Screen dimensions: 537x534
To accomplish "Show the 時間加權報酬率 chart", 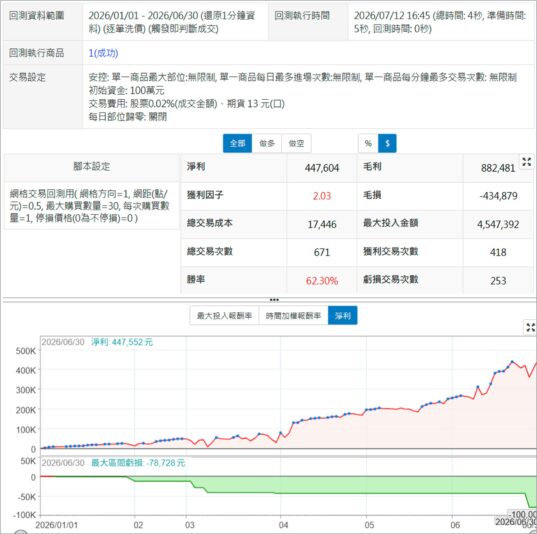I will click(x=294, y=315).
